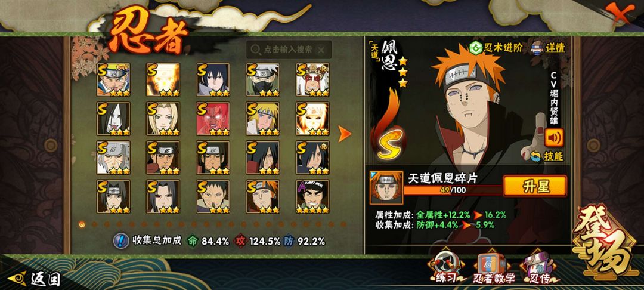Click the 天道佩恩碎片 fragment progress bar
Viewport: 644px width, 290px height.
click(453, 190)
